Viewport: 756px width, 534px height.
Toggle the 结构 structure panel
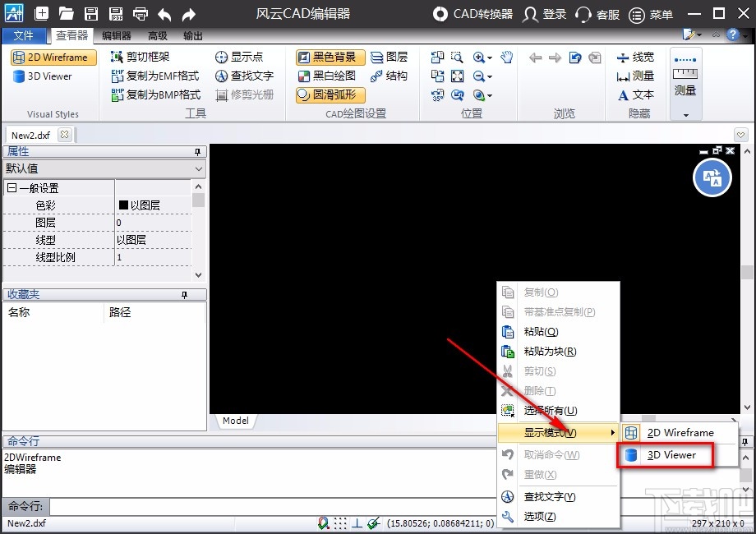[x=389, y=76]
